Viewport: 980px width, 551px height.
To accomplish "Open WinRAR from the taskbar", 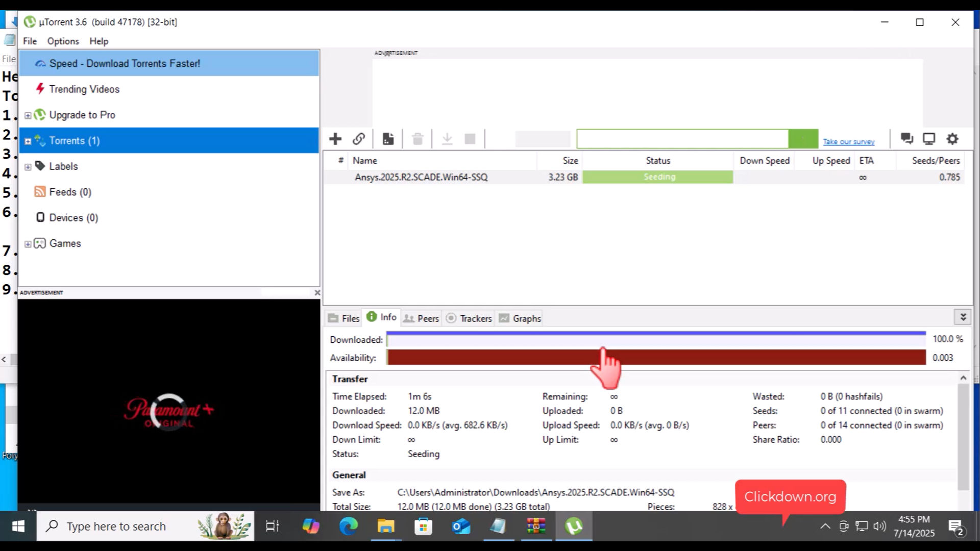I will click(x=536, y=526).
